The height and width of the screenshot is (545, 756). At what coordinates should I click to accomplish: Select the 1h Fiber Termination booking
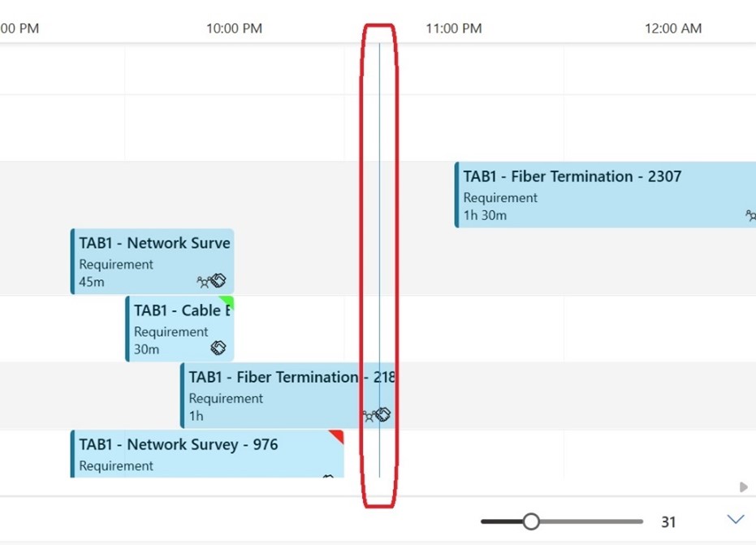[272, 378]
